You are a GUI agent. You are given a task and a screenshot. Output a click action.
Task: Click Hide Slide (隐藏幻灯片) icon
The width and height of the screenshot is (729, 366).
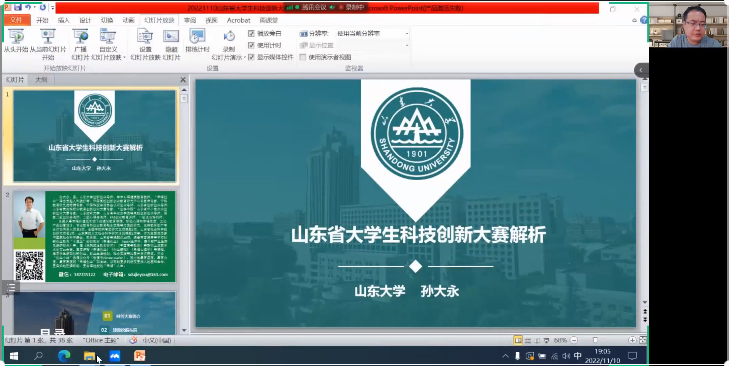tap(171, 36)
